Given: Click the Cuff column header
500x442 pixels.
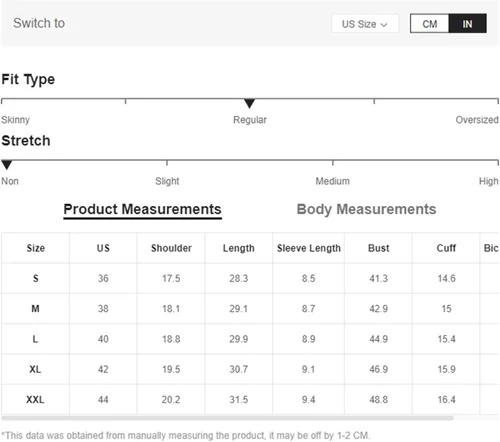Looking at the screenshot, I should tap(446, 248).
